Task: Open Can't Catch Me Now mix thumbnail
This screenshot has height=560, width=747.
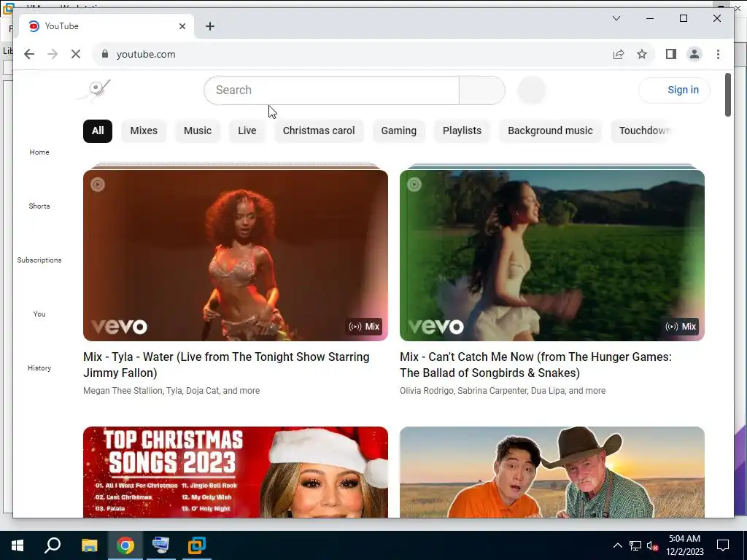Action: click(x=551, y=255)
